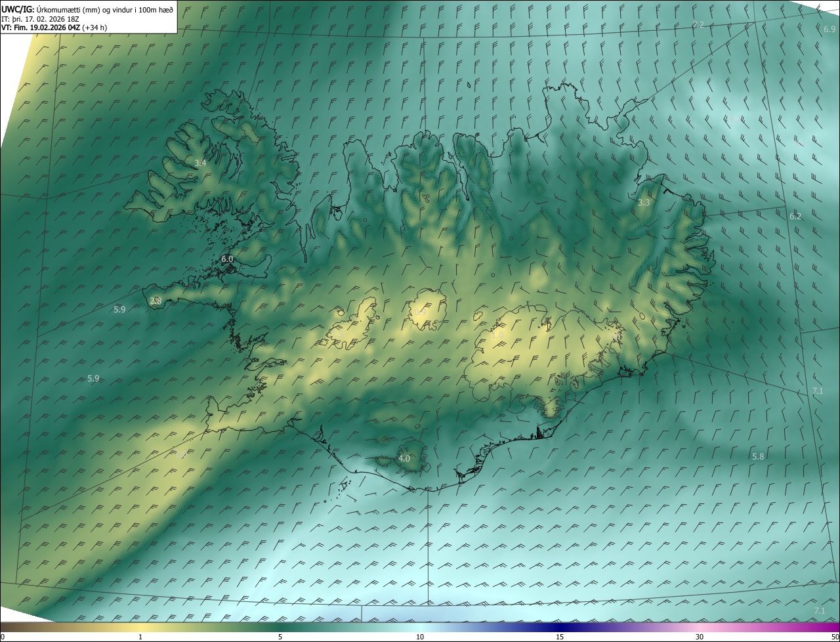
Task: Click the 6.9 value label in the top corner
Action: (829, 30)
